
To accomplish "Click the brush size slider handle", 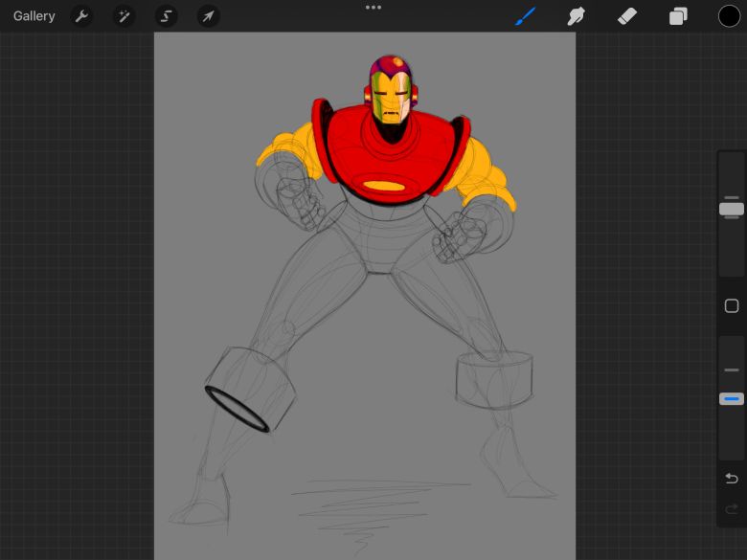I will point(732,209).
